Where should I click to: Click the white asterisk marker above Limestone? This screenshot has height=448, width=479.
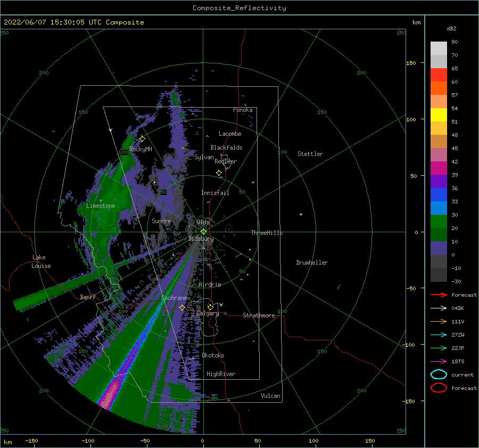click(x=101, y=201)
